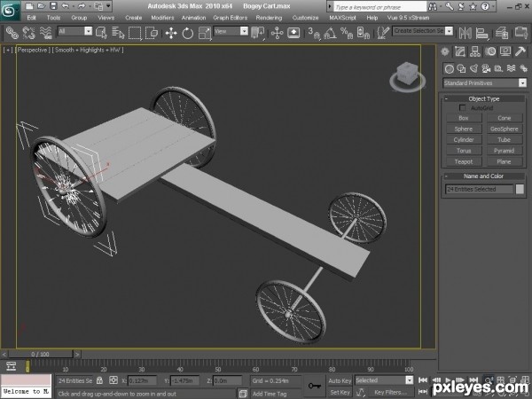Open Edit Named Selection Sets
This screenshot has width=532, height=399.
[383, 33]
